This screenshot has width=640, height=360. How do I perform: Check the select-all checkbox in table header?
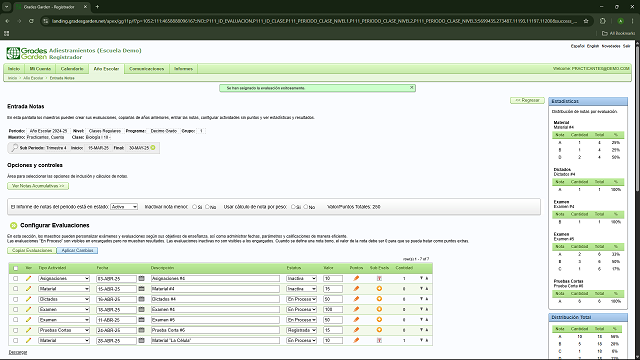tap(16, 268)
